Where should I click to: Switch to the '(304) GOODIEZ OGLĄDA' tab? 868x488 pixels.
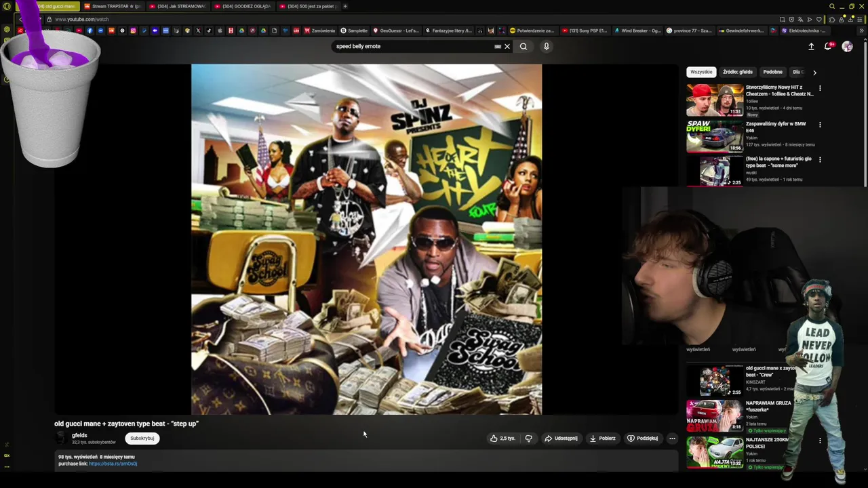(x=242, y=6)
